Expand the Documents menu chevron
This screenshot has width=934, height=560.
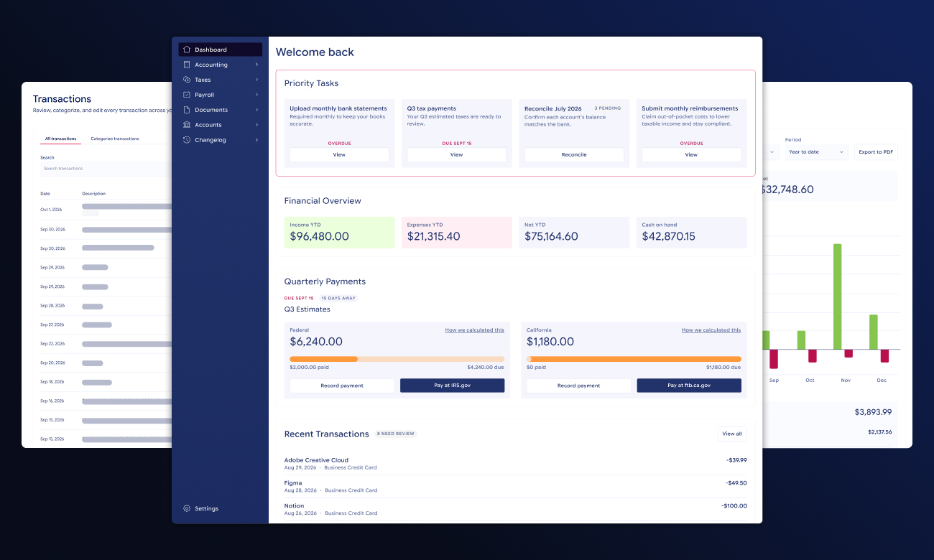click(x=256, y=110)
